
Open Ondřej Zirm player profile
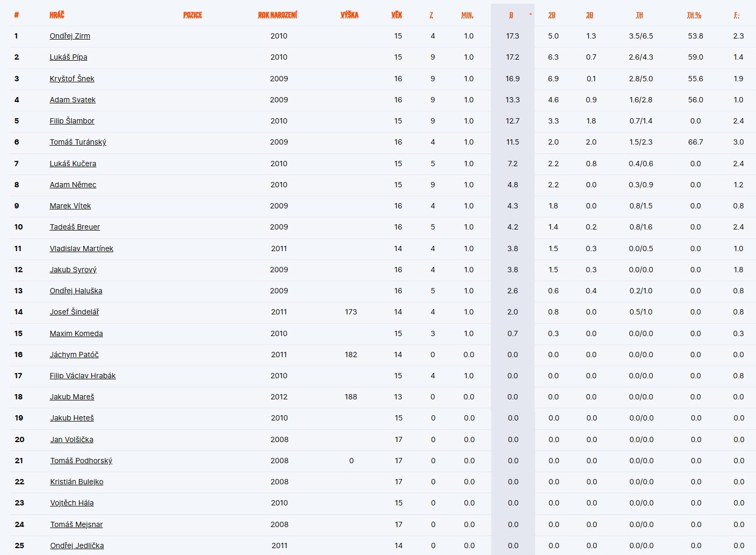[x=70, y=36]
